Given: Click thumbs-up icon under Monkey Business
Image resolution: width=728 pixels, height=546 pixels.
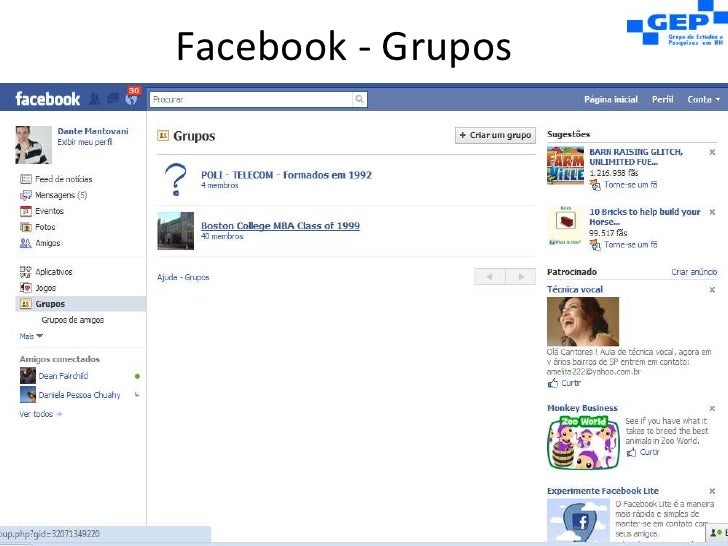Looking at the screenshot, I should (x=631, y=452).
